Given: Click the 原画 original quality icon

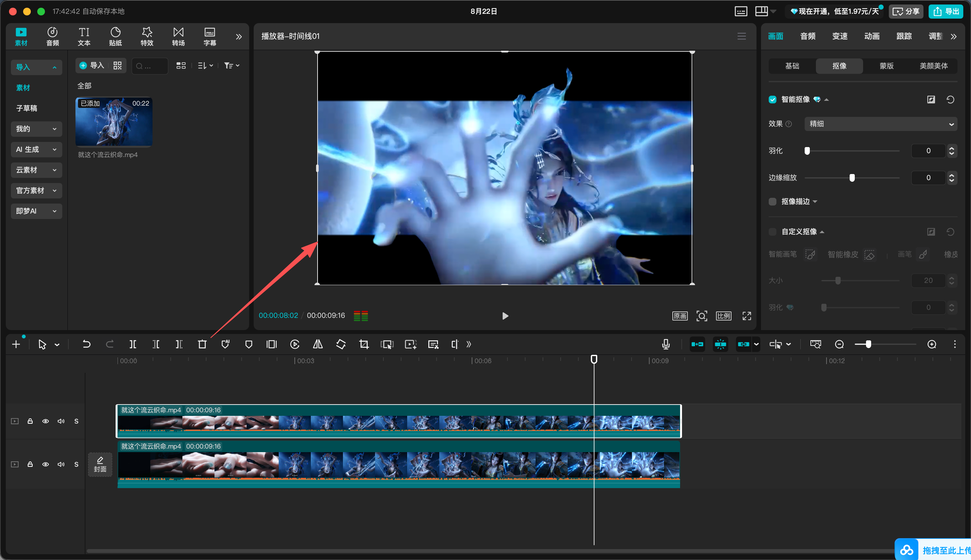Looking at the screenshot, I should [x=680, y=316].
